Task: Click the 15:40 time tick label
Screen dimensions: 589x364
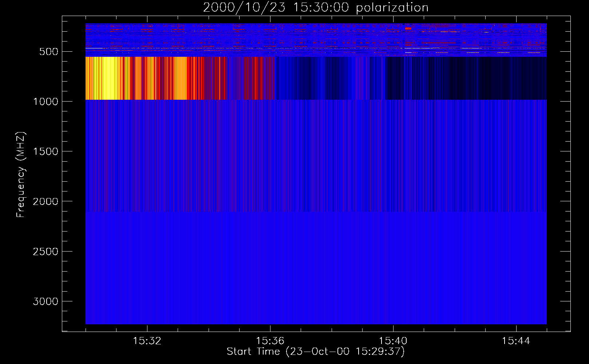Action: (393, 341)
